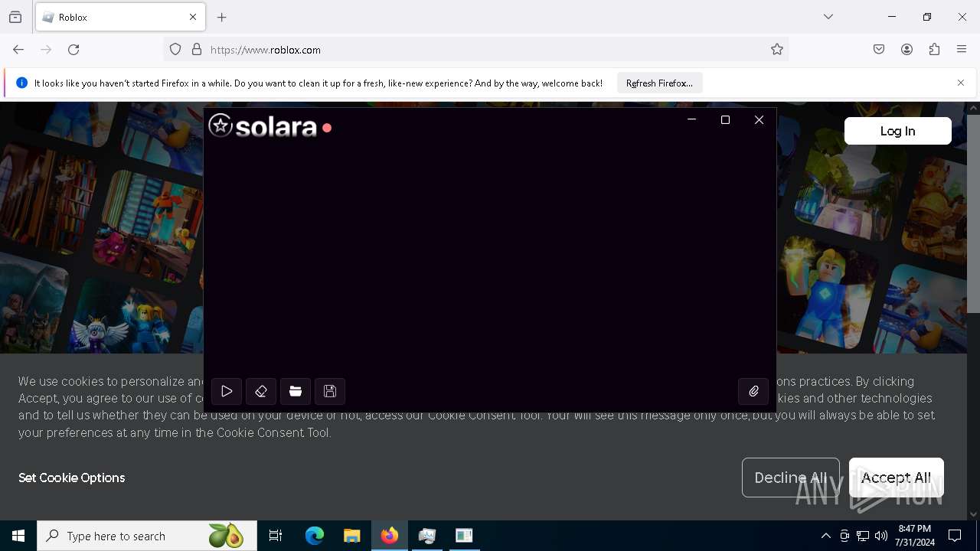Click the page vertical scrollbar thumb
Viewport: 980px width, 551px height.
point(973,214)
